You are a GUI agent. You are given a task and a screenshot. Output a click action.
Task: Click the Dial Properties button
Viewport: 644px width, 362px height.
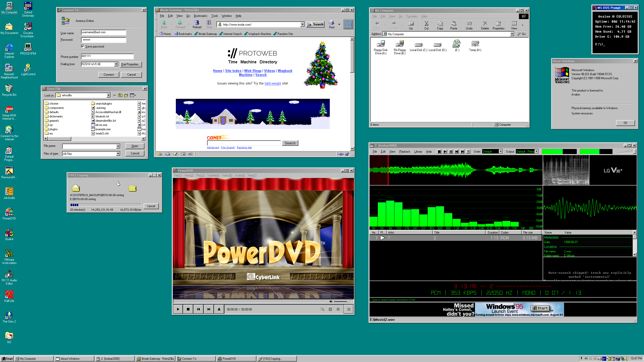pos(131,64)
